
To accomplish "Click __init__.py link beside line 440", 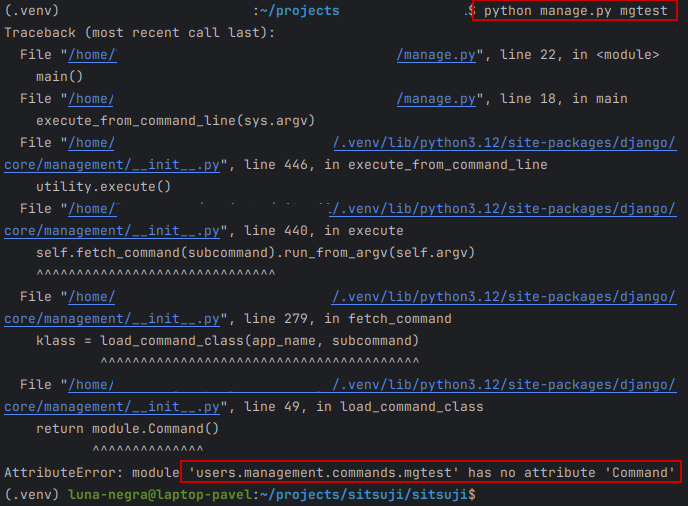I will [x=112, y=230].
